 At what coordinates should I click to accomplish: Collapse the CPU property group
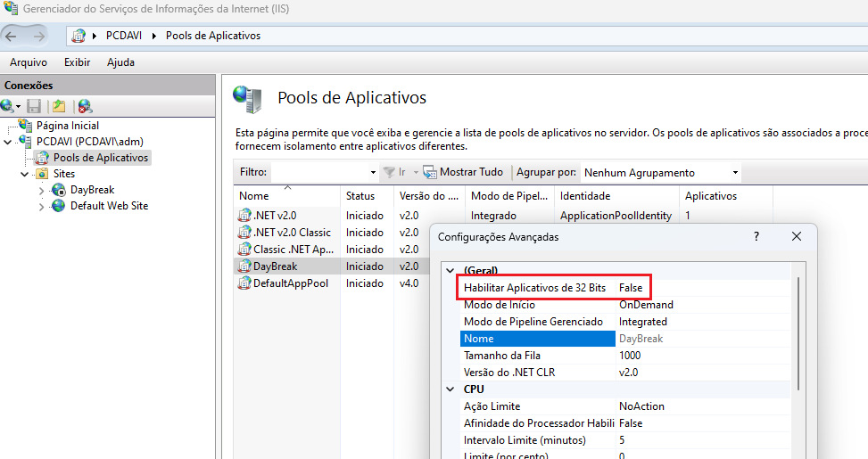[x=451, y=389]
